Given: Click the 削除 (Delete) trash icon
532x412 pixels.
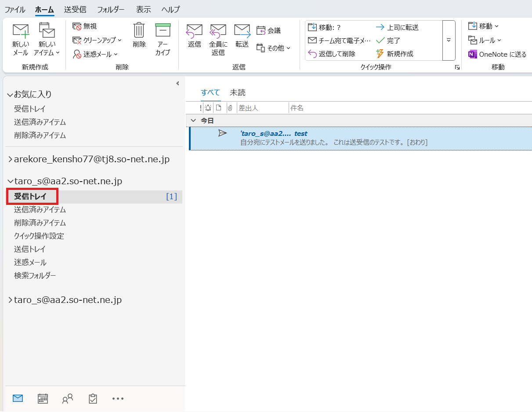Looking at the screenshot, I should tap(139, 30).
